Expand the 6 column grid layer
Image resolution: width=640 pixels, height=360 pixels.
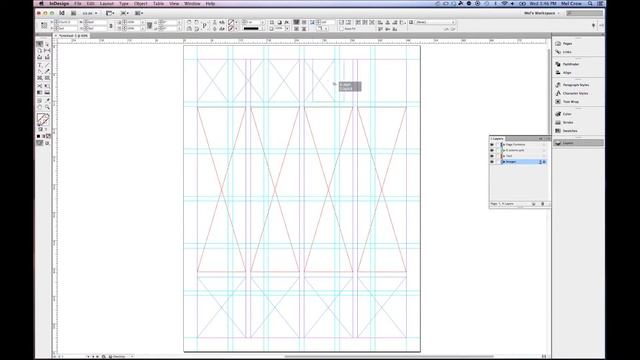click(504, 150)
